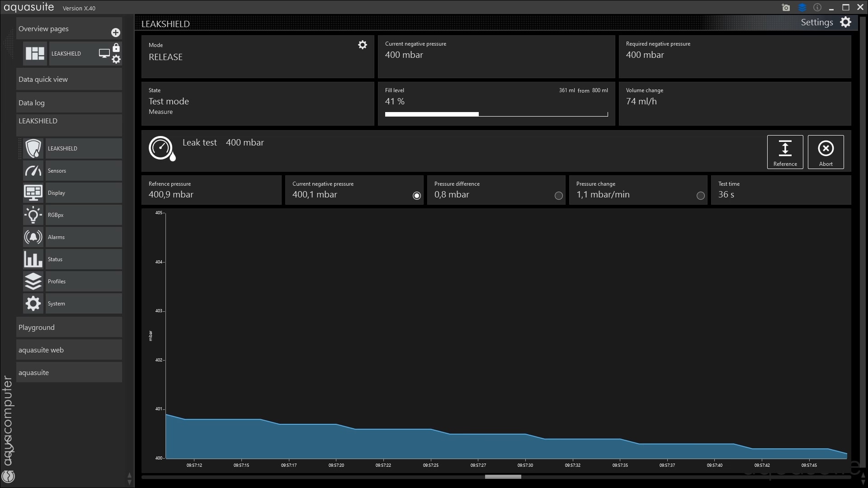
Task: Open the info icon in title bar
Action: [817, 7]
